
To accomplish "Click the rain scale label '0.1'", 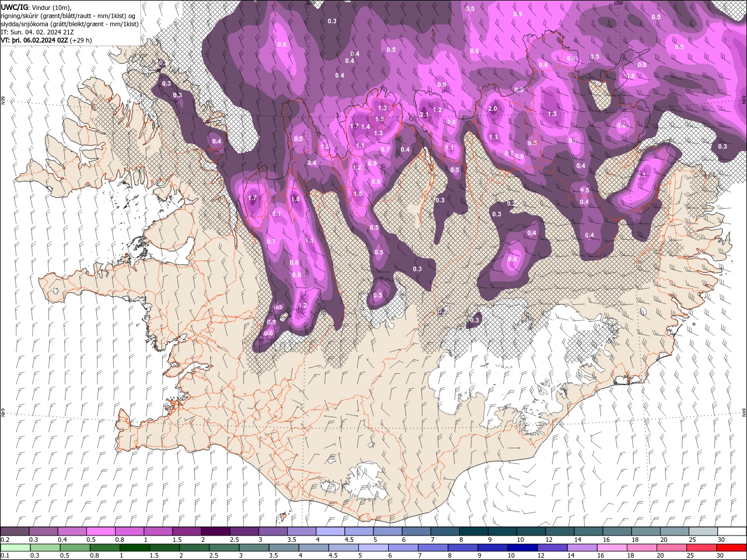I will tap(5, 556).
